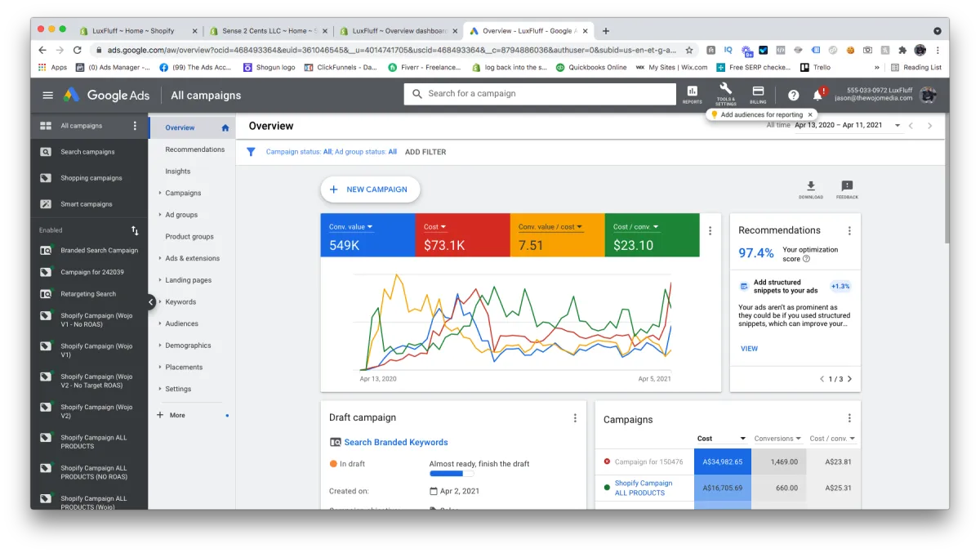Collapse the navigation panel arrow handle
This screenshot has width=980, height=553.
pyautogui.click(x=151, y=302)
